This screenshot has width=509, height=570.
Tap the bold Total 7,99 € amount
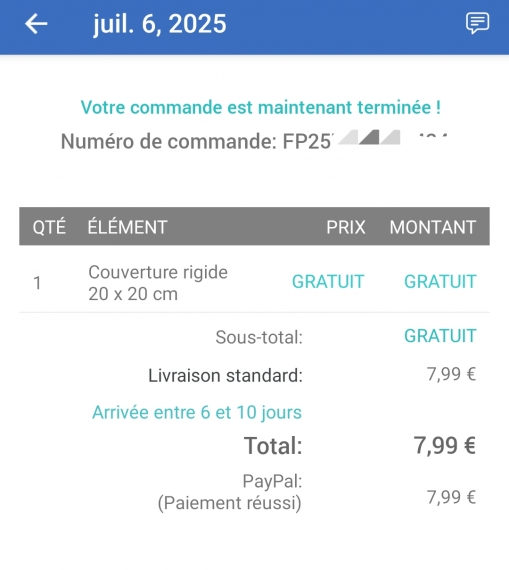[445, 445]
